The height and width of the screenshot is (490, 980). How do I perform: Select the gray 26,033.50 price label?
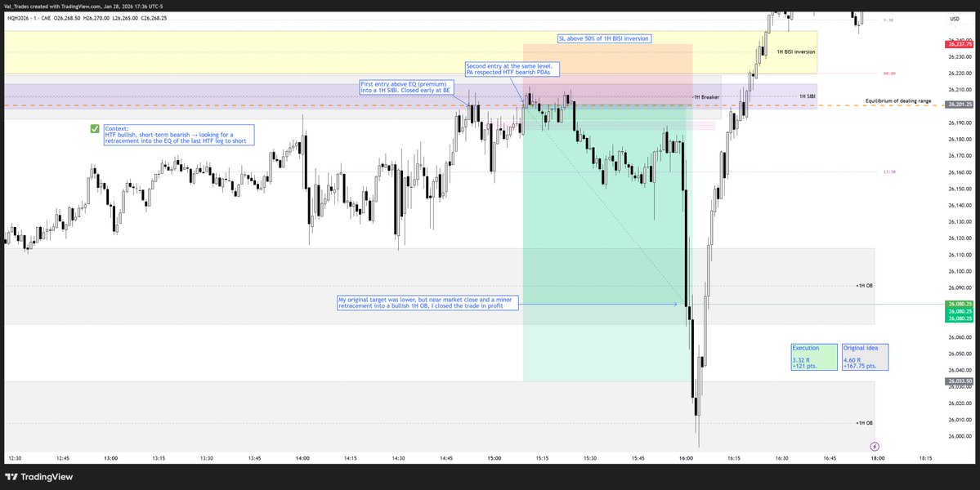960,380
